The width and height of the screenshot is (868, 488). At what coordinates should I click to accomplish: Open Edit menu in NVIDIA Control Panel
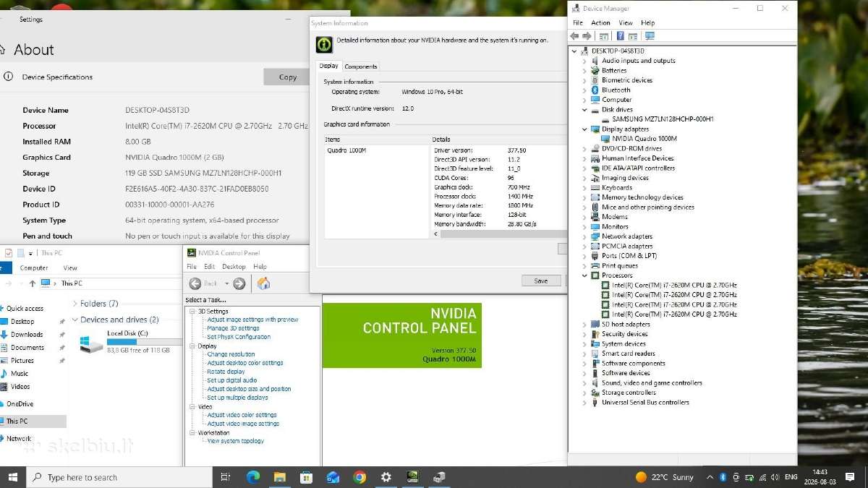[x=209, y=267]
